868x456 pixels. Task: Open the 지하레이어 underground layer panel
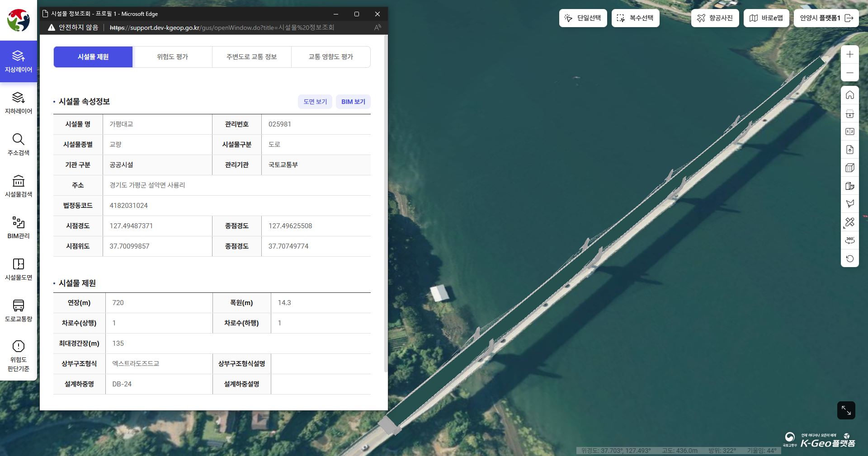[x=18, y=103]
